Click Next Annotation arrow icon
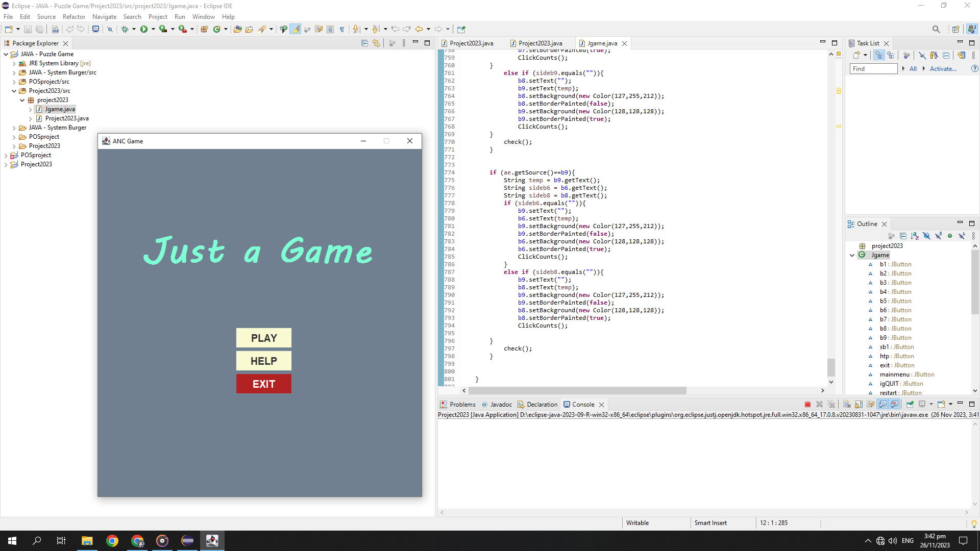 (x=356, y=29)
